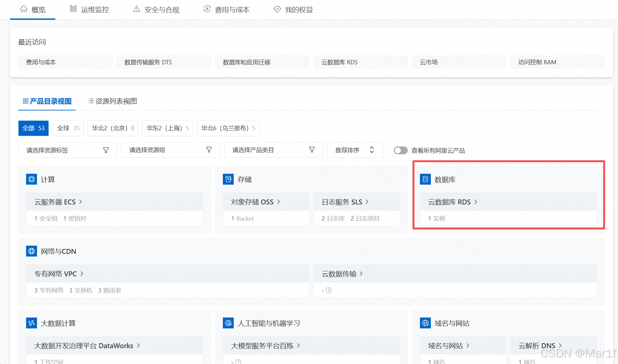Click the 人工智能与机器学习 category icon
Viewport: 618px width, 364px height.
point(228,323)
